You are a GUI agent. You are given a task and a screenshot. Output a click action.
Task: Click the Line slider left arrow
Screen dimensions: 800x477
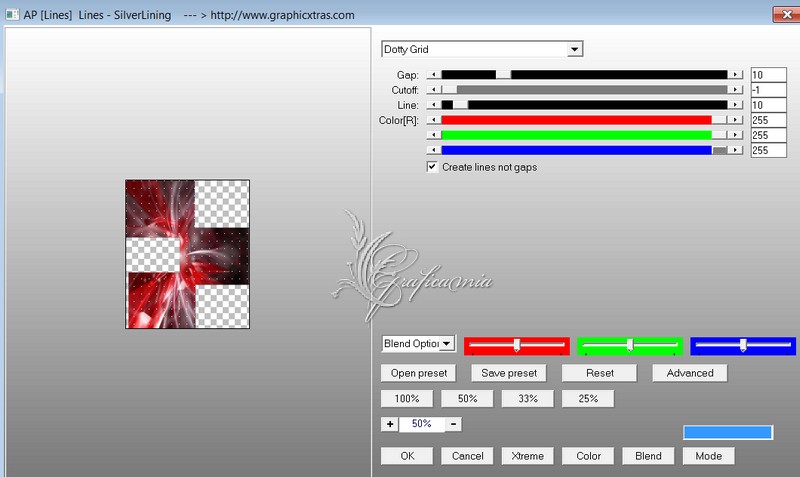(x=434, y=105)
